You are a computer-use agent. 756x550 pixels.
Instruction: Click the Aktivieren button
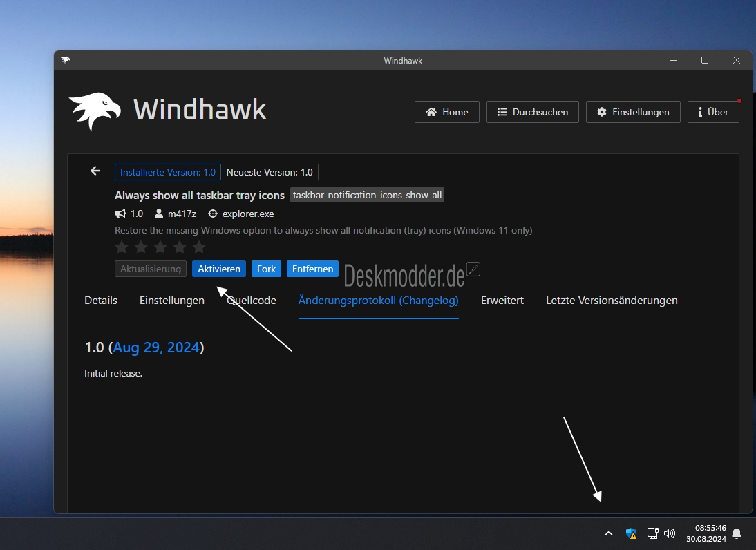pos(219,269)
